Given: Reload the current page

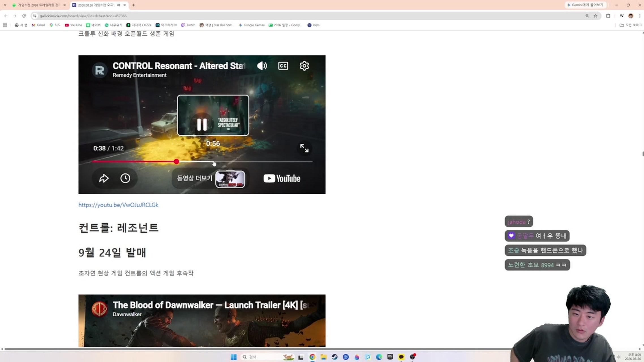Looking at the screenshot, I should click(24, 16).
